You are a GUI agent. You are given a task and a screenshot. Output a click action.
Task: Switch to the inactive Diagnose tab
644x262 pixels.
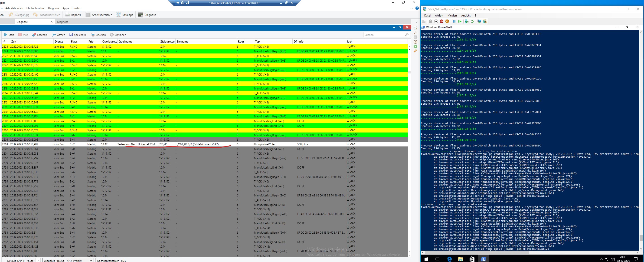point(63,22)
